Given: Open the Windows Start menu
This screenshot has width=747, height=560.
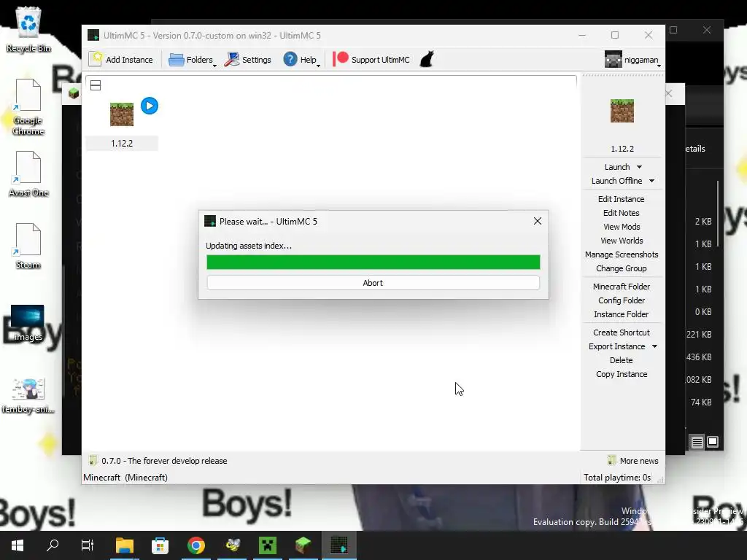Looking at the screenshot, I should point(18,545).
